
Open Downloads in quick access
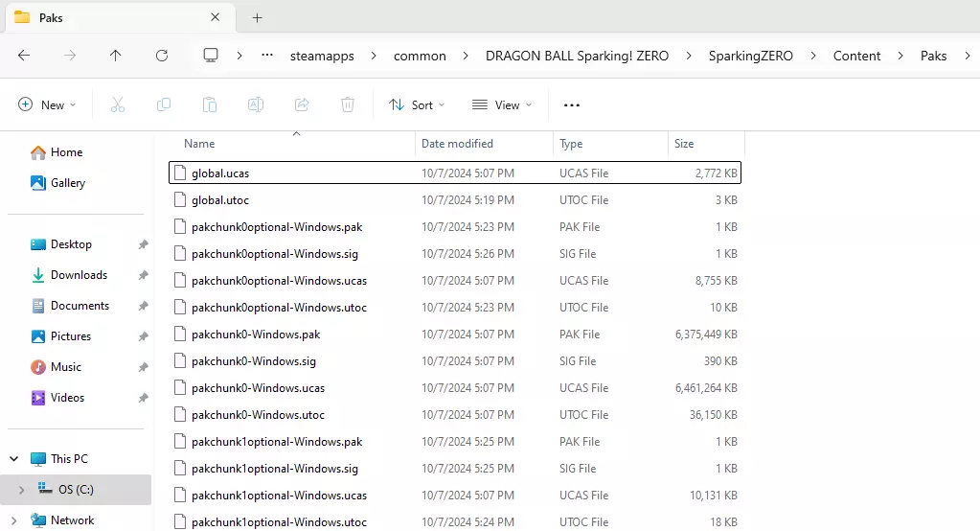point(69,274)
